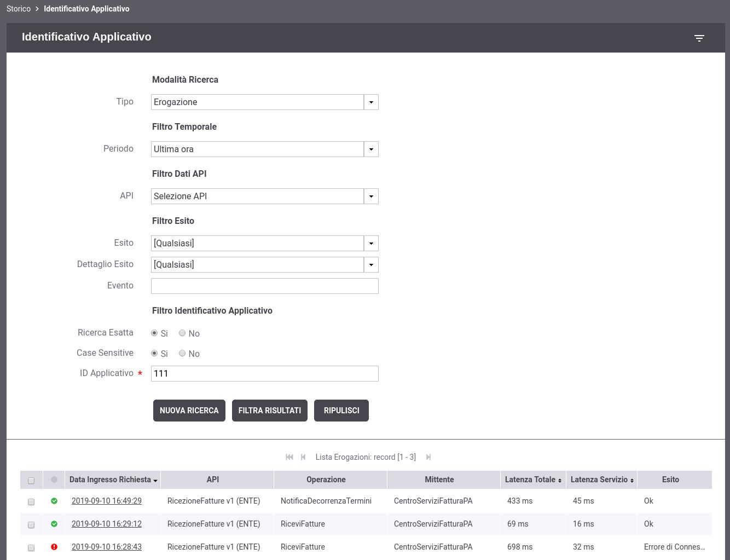730x560 pixels.
Task: Open the Esito dropdown arrow
Action: (371, 243)
